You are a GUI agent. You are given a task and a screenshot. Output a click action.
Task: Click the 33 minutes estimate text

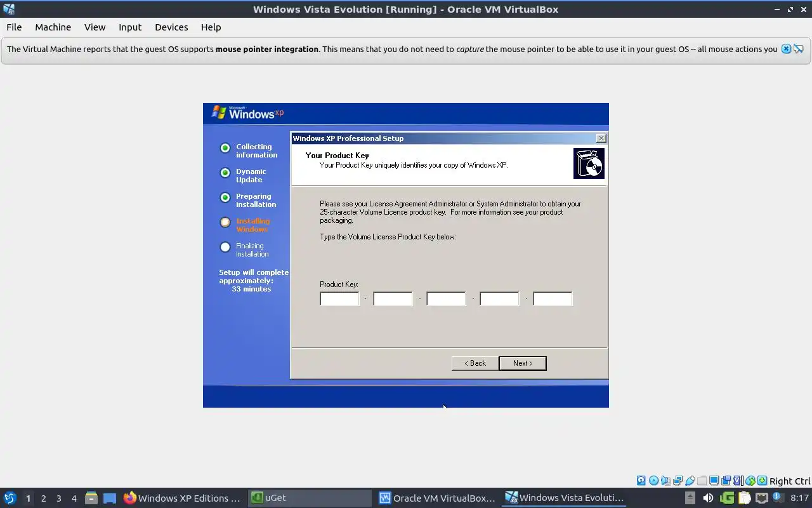(251, 289)
